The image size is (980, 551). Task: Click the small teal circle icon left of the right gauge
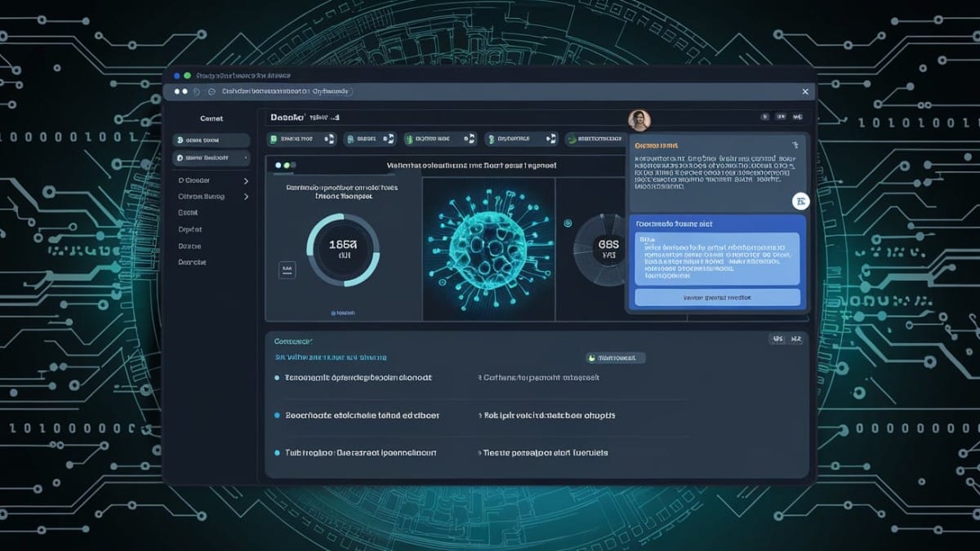[x=566, y=221]
